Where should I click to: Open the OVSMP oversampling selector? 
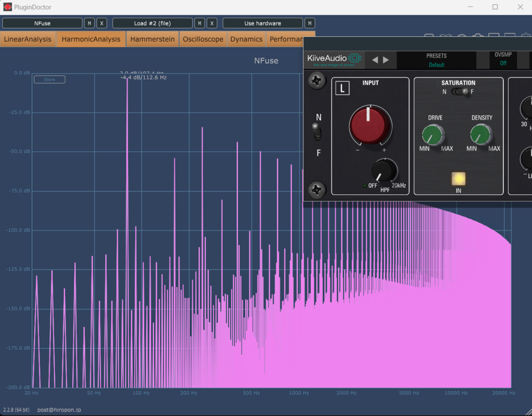503,59
